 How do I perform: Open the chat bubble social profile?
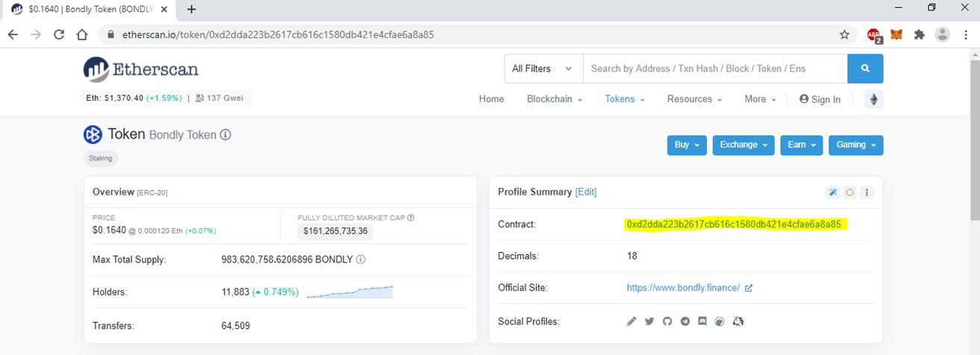tap(702, 321)
